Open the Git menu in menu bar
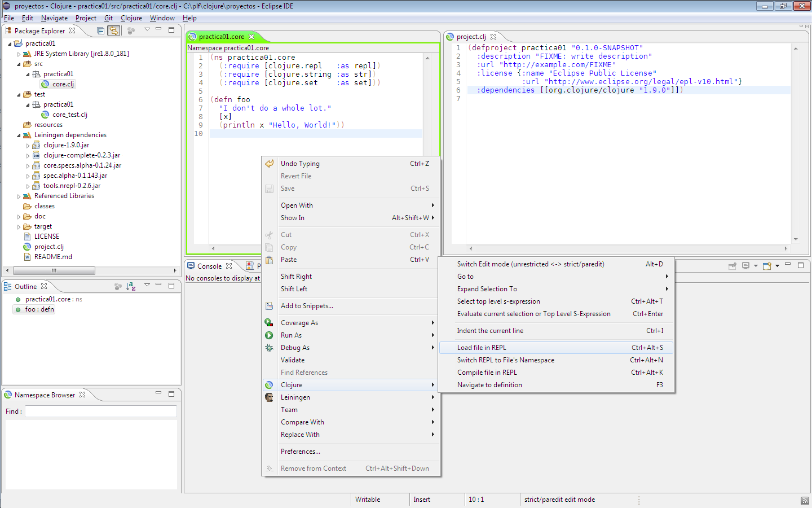This screenshot has width=812, height=508. (108, 18)
